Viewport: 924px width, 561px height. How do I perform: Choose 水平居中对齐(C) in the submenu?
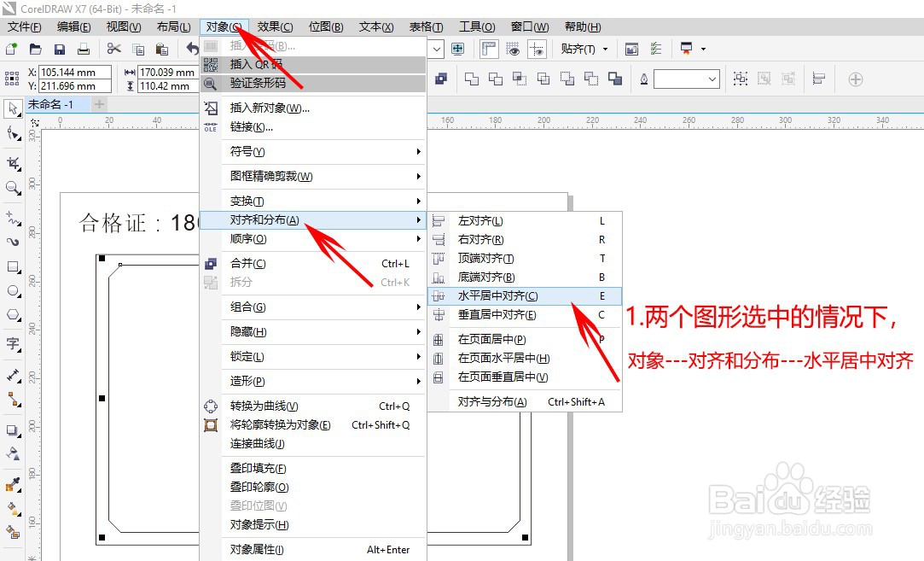pyautogui.click(x=525, y=296)
